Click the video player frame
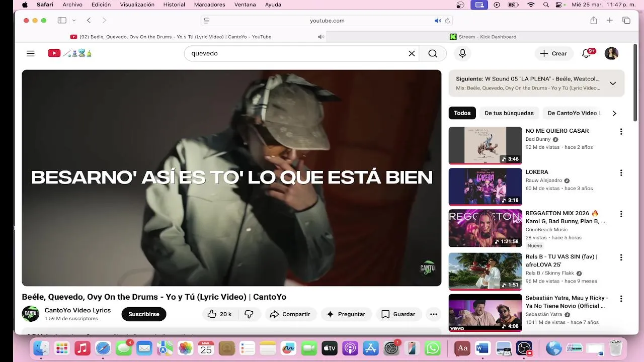The image size is (644, 362). coord(231,178)
